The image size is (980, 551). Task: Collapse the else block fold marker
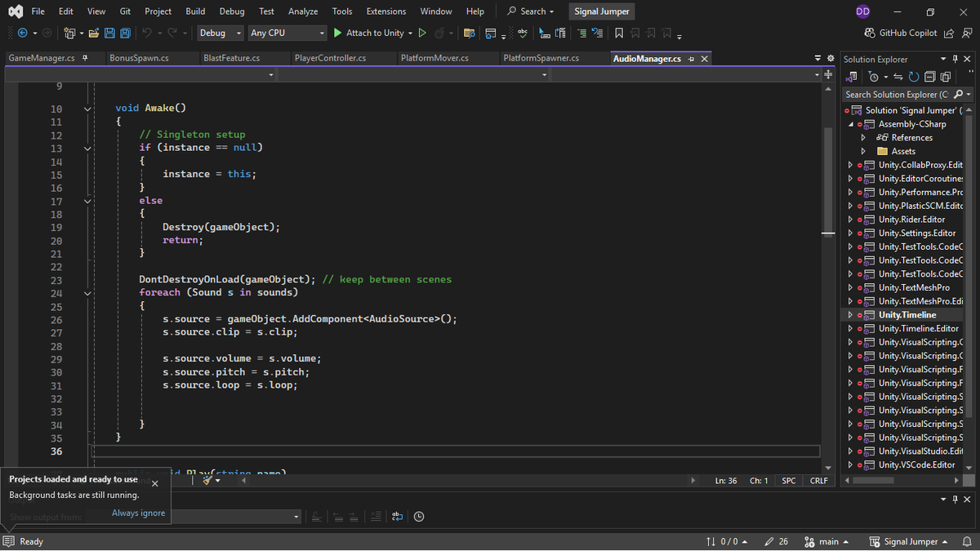point(87,201)
